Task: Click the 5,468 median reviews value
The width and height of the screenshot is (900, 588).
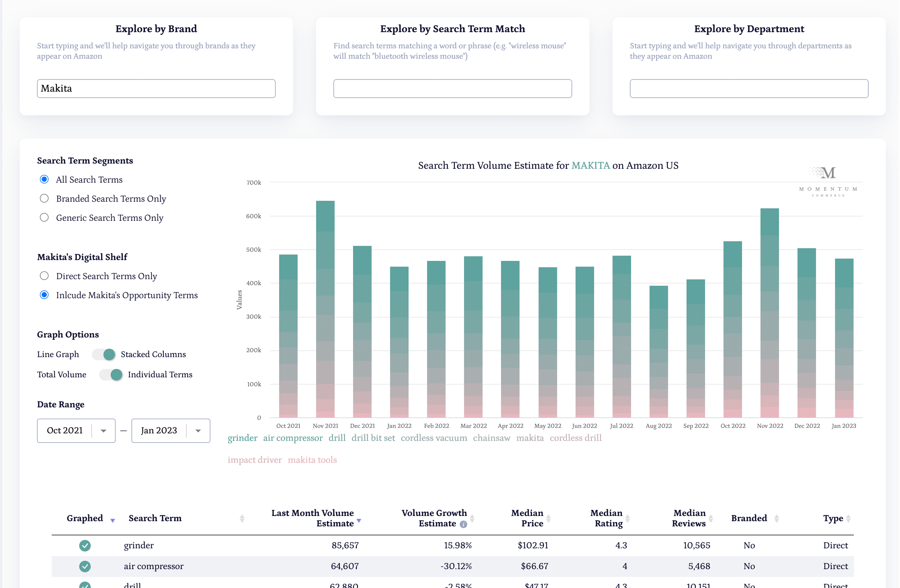Action: [x=699, y=566]
